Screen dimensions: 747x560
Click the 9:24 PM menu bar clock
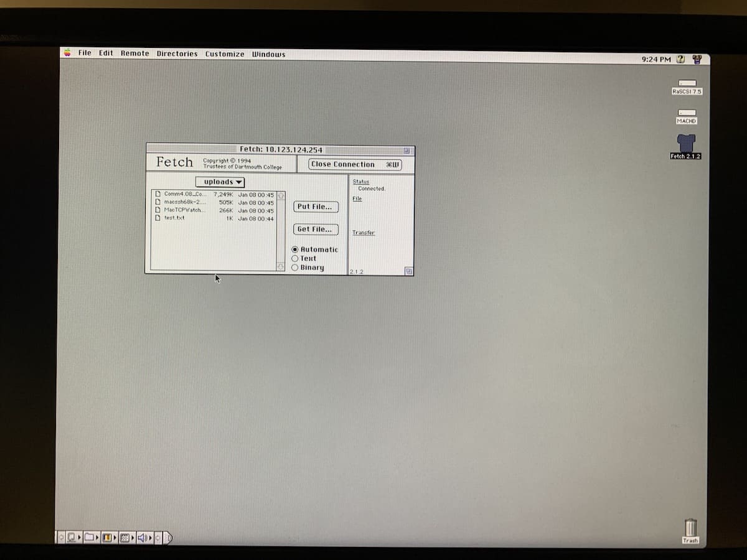tap(655, 59)
